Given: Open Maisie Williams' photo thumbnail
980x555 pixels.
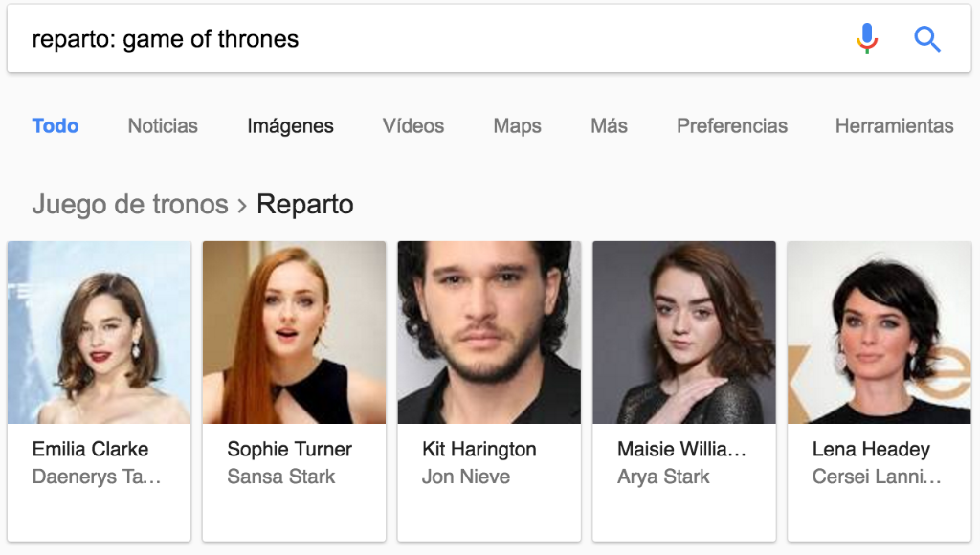Looking at the screenshot, I should (x=683, y=332).
